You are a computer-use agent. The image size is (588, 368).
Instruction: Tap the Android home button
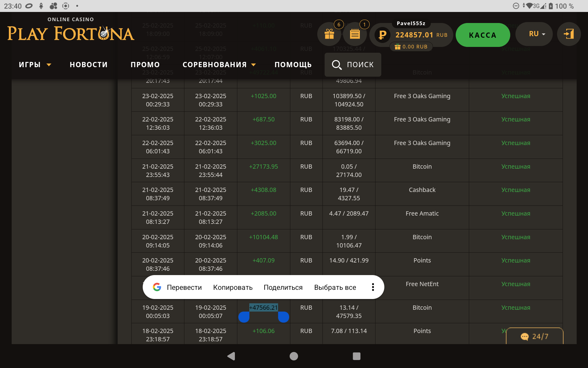pos(294,356)
